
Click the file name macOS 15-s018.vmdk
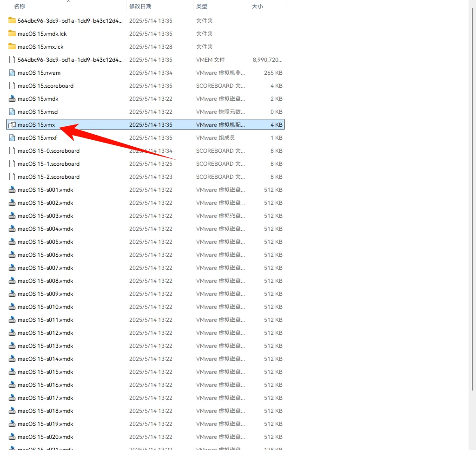point(45,411)
